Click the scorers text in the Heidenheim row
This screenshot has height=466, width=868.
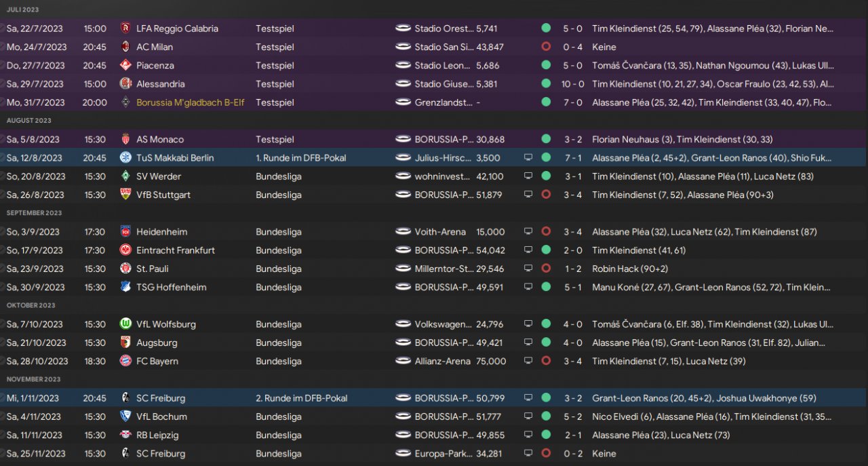[x=704, y=232]
